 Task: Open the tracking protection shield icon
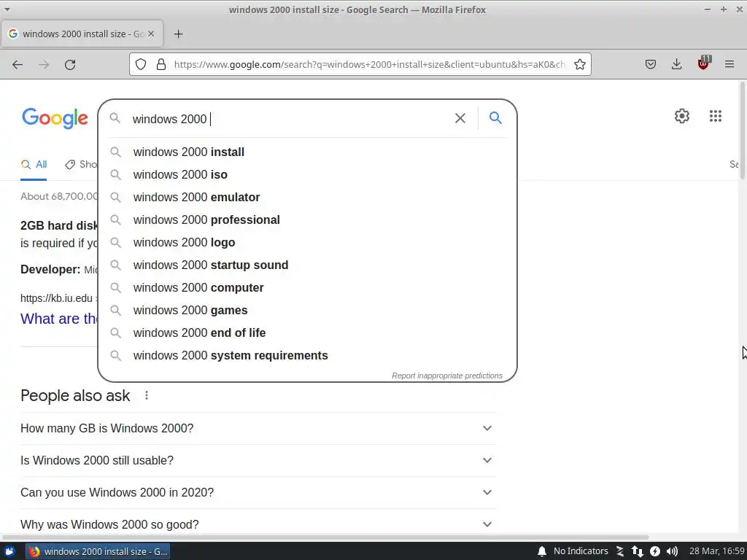tap(141, 64)
